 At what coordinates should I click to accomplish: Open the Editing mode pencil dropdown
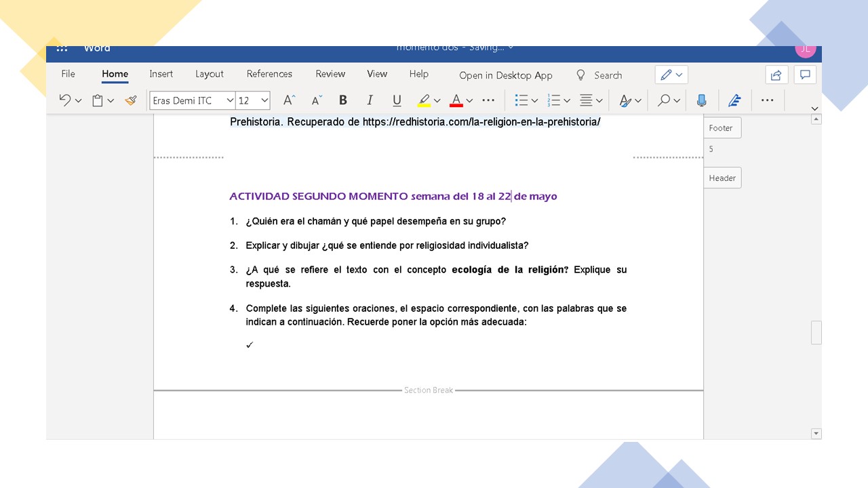[x=671, y=75]
